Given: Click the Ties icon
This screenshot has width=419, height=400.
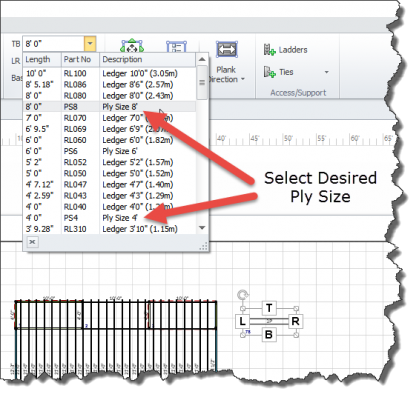Looking at the screenshot, I should [x=269, y=72].
